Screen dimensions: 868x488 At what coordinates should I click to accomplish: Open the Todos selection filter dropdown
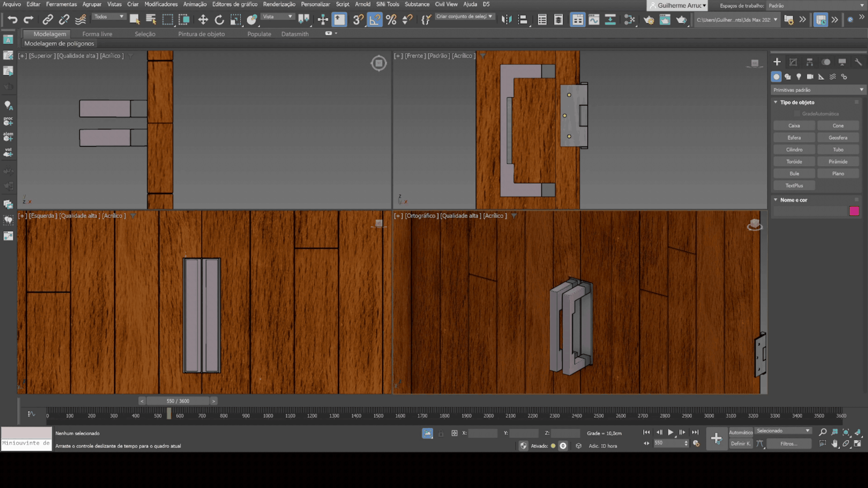(x=109, y=17)
